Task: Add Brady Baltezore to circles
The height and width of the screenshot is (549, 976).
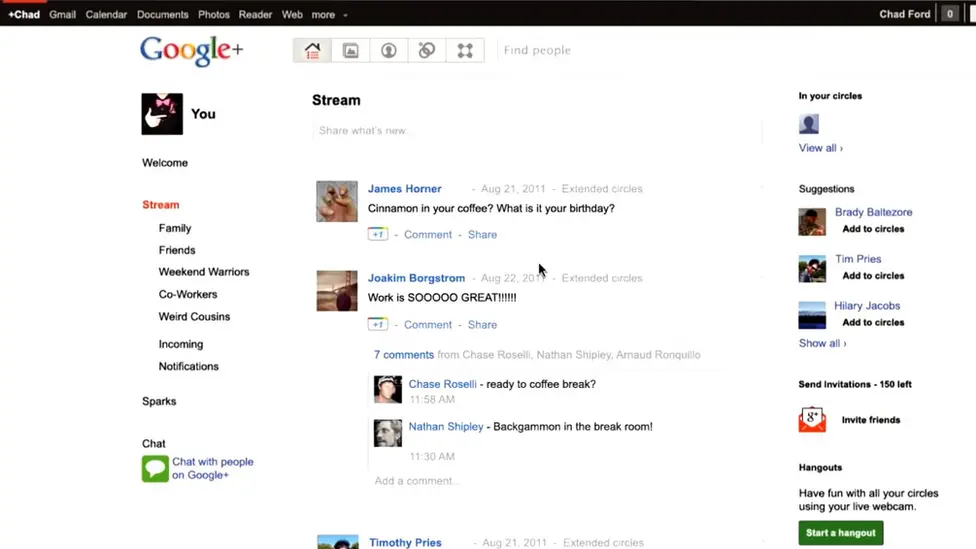Action: tap(873, 229)
